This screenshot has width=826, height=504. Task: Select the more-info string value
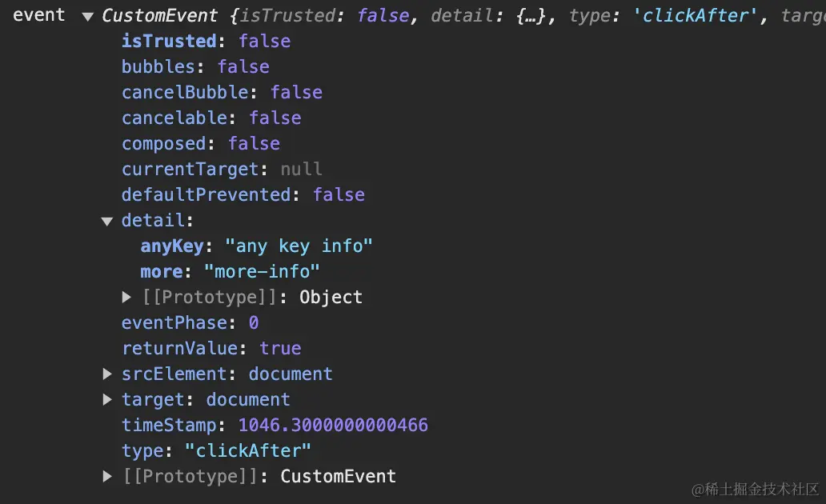click(x=262, y=271)
